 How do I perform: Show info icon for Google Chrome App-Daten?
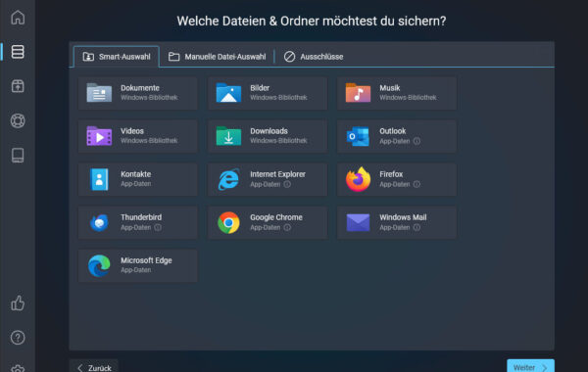pos(287,227)
